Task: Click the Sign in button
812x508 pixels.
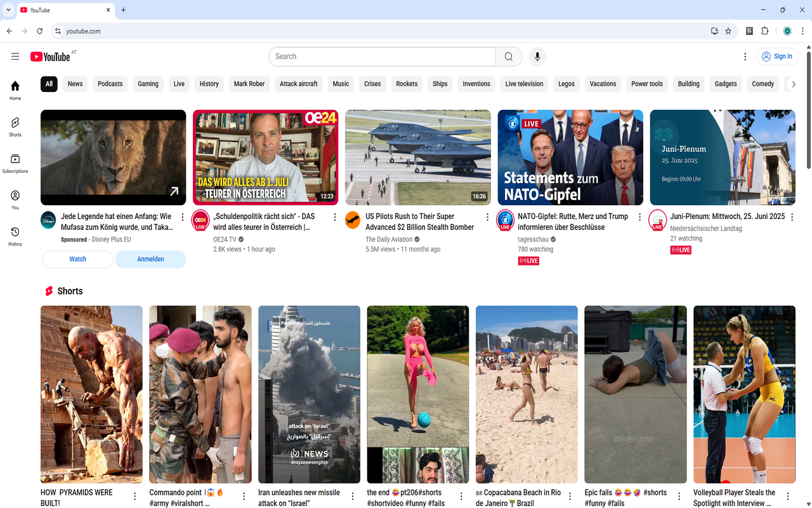Action: (777, 57)
